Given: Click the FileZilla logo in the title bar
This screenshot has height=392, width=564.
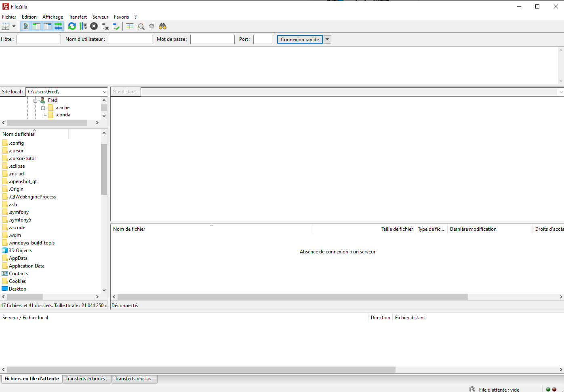Looking at the screenshot, I should [6, 6].
